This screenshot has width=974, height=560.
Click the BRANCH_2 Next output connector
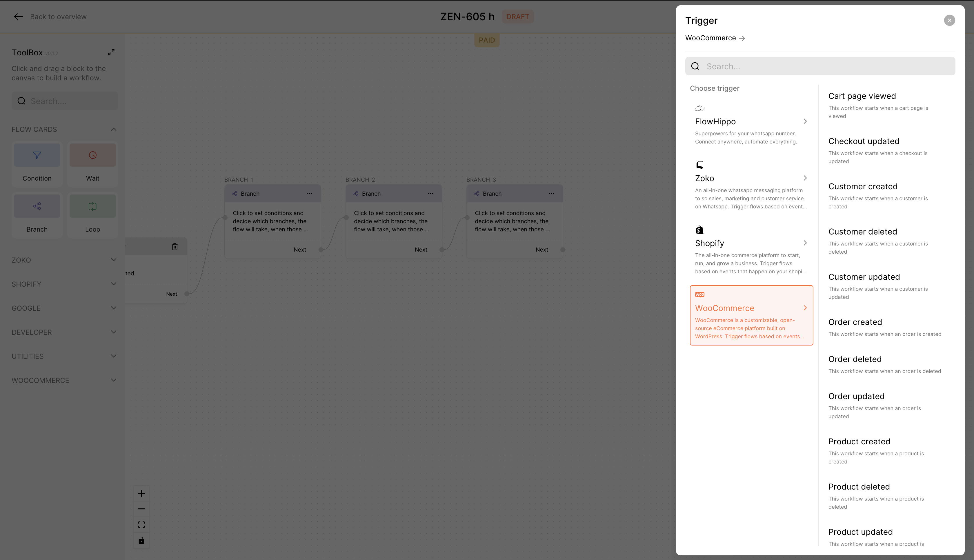(x=442, y=250)
